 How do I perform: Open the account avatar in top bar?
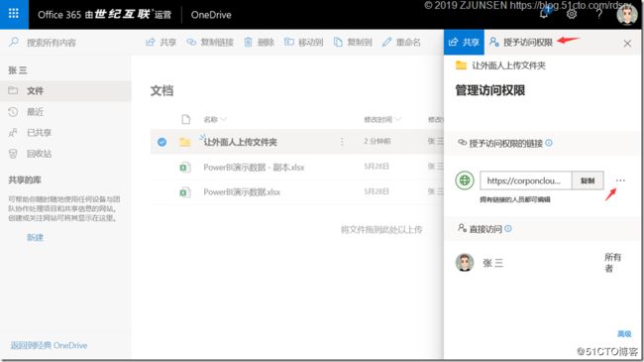point(627,15)
